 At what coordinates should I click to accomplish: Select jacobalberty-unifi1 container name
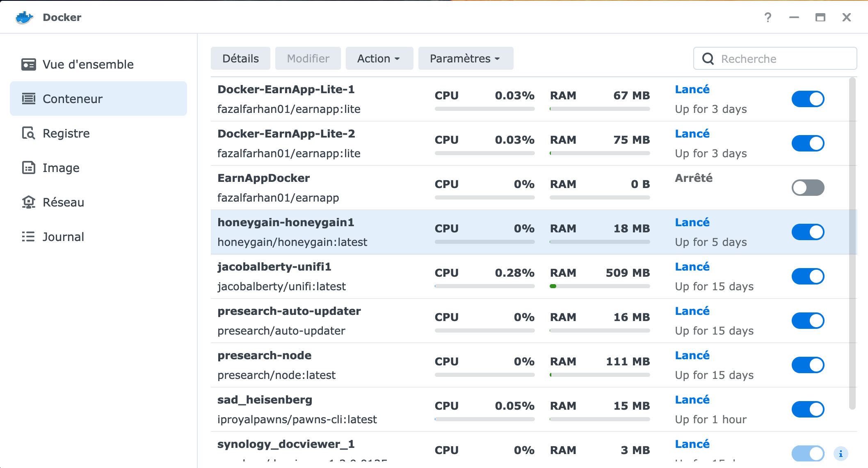click(274, 267)
